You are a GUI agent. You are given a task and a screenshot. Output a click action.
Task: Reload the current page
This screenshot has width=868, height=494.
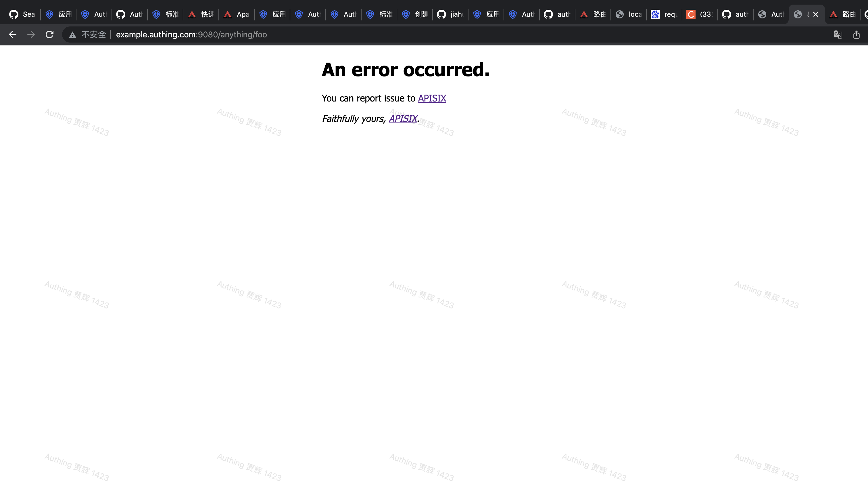49,34
